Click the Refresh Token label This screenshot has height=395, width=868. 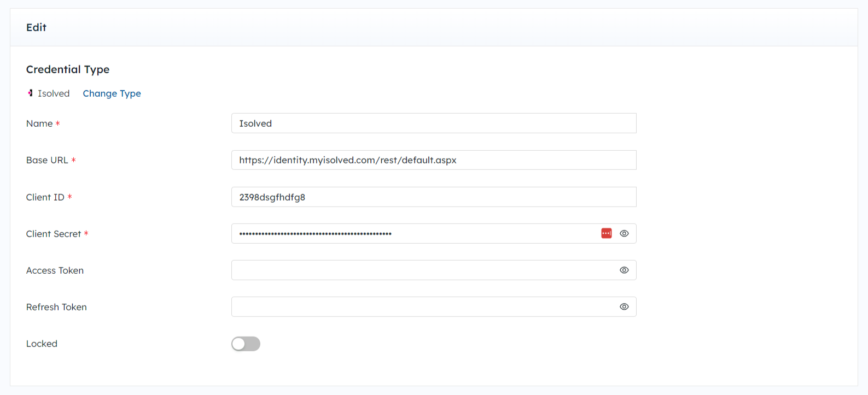point(56,307)
